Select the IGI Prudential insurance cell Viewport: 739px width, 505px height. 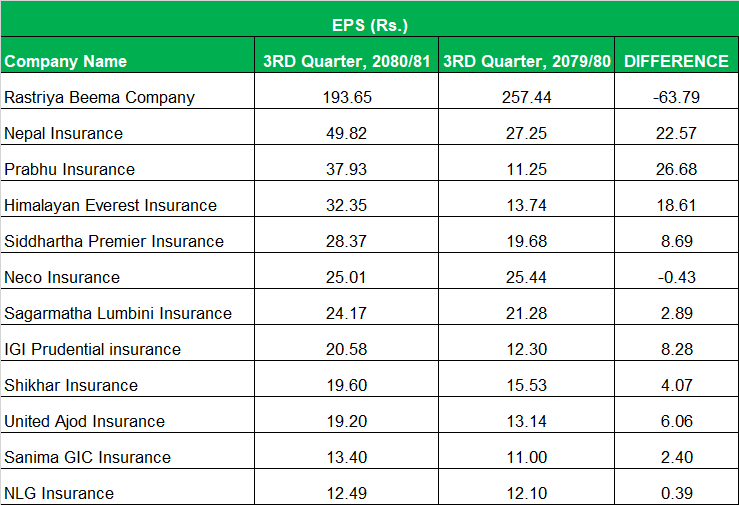[93, 349]
